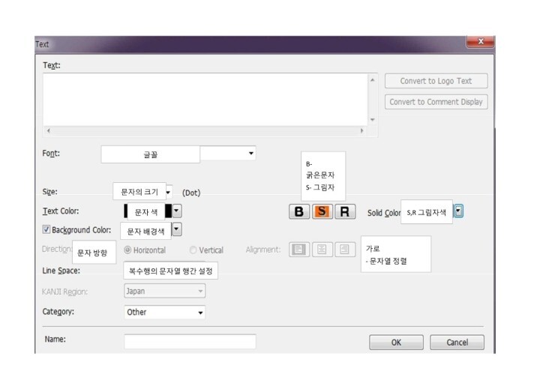The height and width of the screenshot is (392, 555).
Task: Open the Size dropdown arrow
Action: [169, 192]
